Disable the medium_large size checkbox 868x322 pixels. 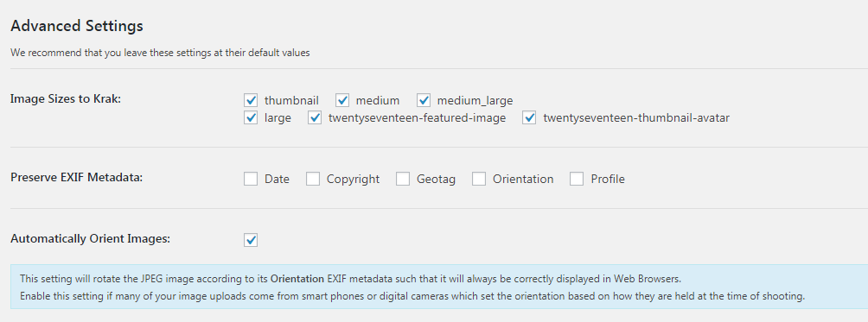click(424, 100)
